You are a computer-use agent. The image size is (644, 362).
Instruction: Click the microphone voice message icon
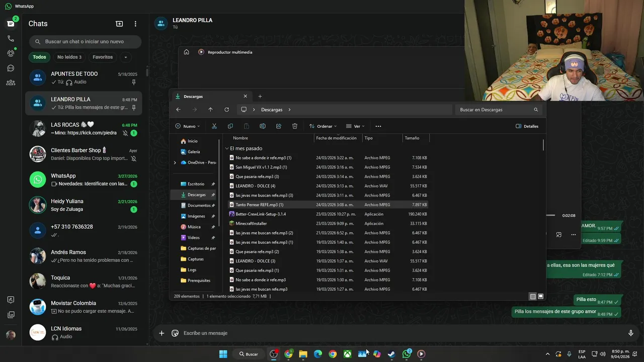(630, 333)
